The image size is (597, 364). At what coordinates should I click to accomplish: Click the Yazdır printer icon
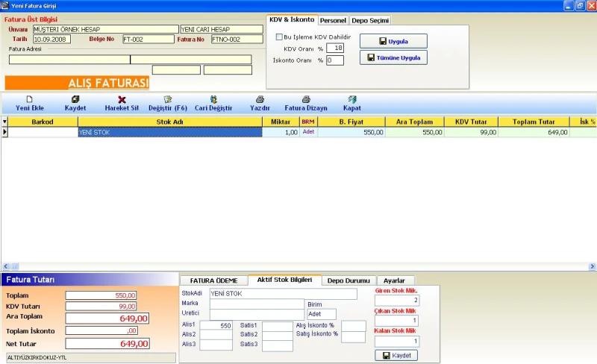click(260, 99)
